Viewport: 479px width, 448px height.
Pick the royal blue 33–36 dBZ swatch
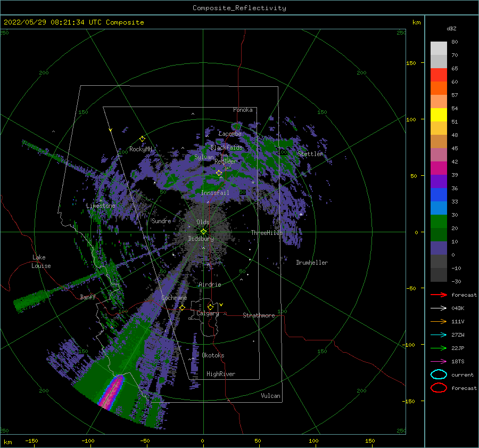(x=439, y=195)
